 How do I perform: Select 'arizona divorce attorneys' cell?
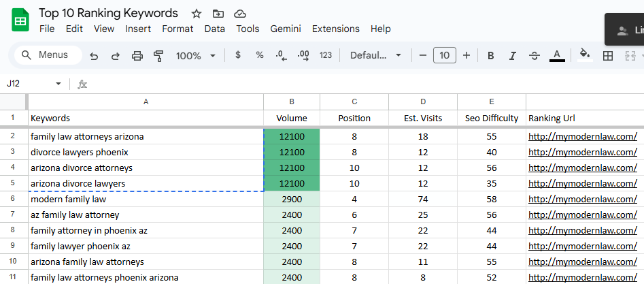146,168
